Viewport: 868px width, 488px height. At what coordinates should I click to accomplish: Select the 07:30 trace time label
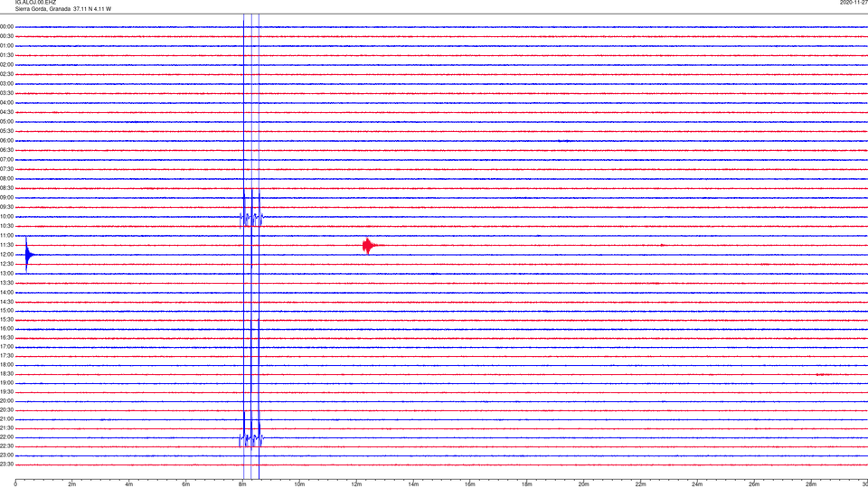pyautogui.click(x=6, y=169)
